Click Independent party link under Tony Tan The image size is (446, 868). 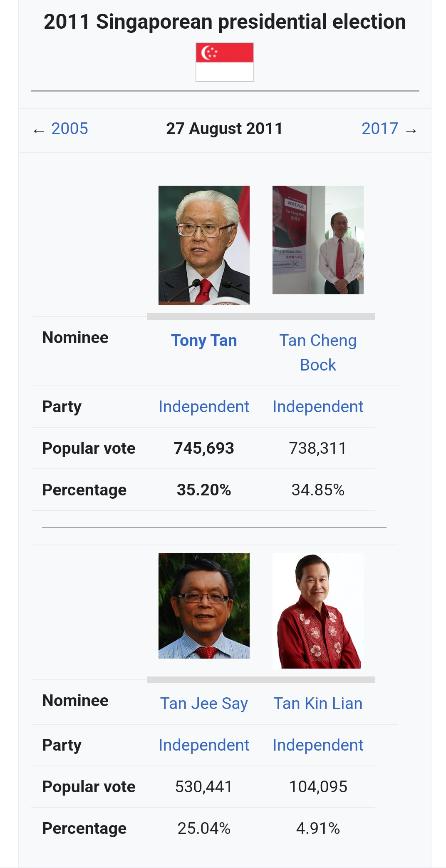[x=204, y=407]
